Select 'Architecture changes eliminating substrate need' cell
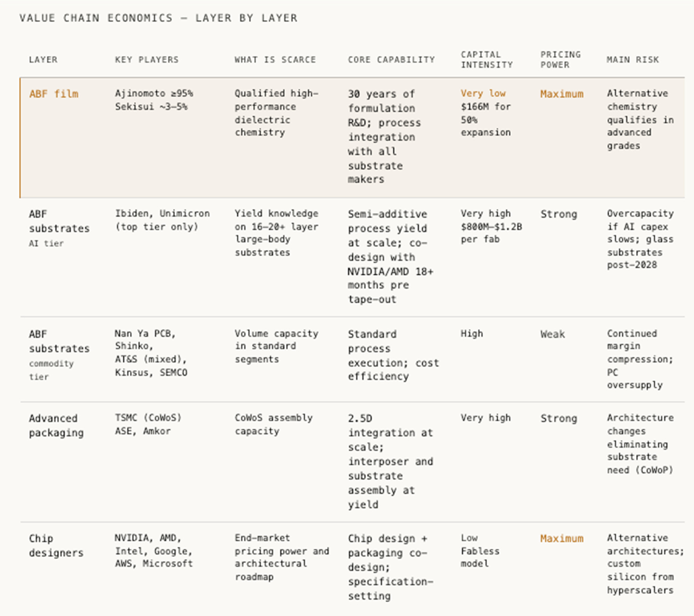Image resolution: width=694 pixels, height=616 pixels. 641,444
